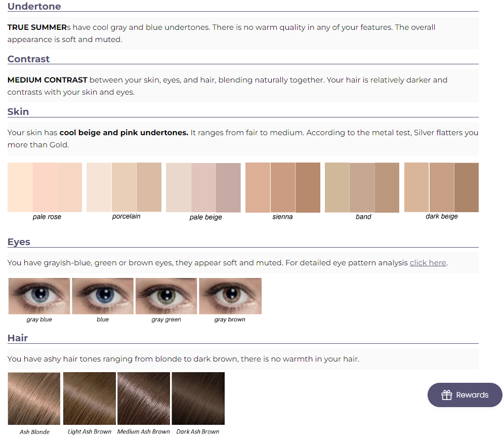Choose the dark beige skin swatch
Viewport: 504px width, 439px height.
pyautogui.click(x=441, y=187)
